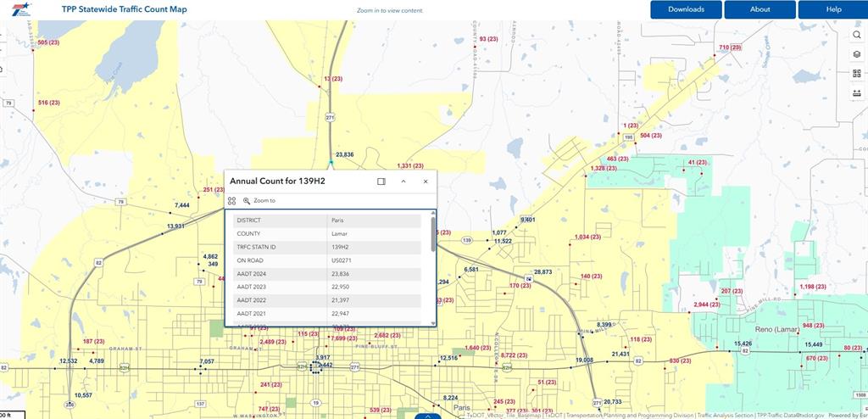The image size is (868, 419).
Task: Collapse the Annual Count popup
Action: (x=403, y=182)
